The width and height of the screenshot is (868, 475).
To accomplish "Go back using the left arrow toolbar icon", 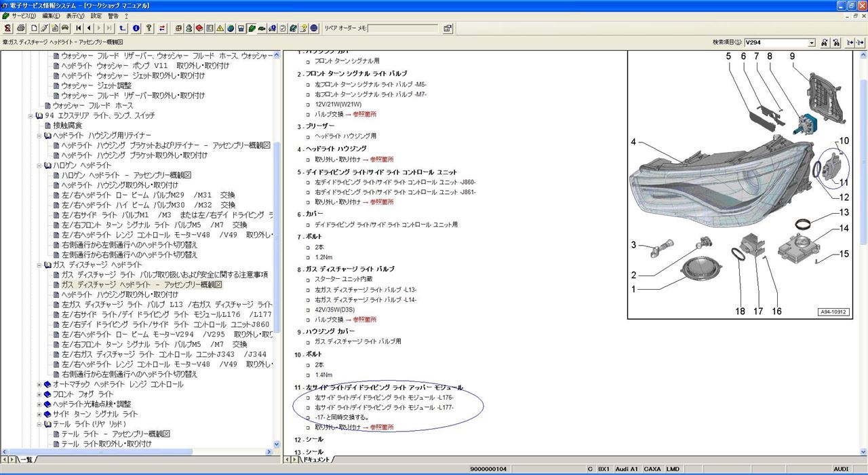I will 89,28.
